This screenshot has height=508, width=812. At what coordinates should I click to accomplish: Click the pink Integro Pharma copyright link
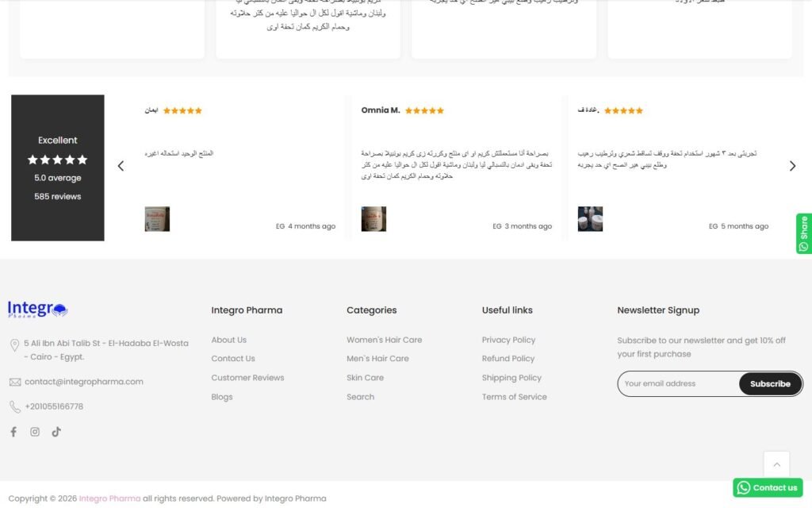click(109, 498)
